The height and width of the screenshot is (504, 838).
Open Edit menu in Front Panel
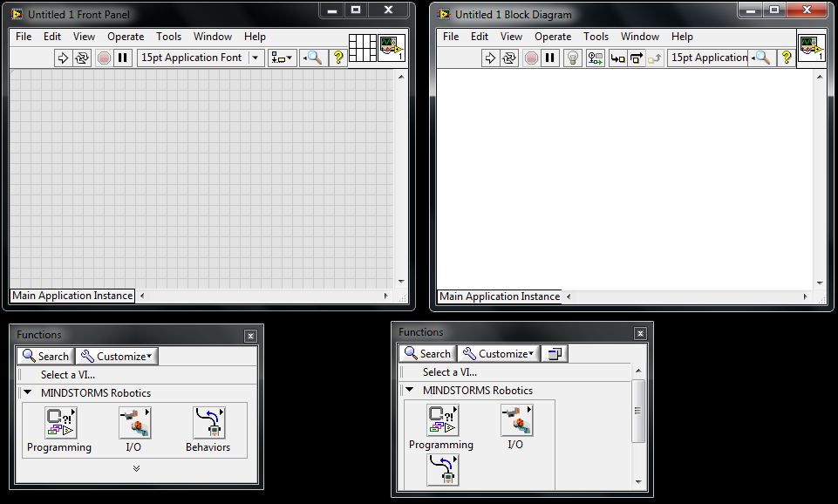coord(52,37)
